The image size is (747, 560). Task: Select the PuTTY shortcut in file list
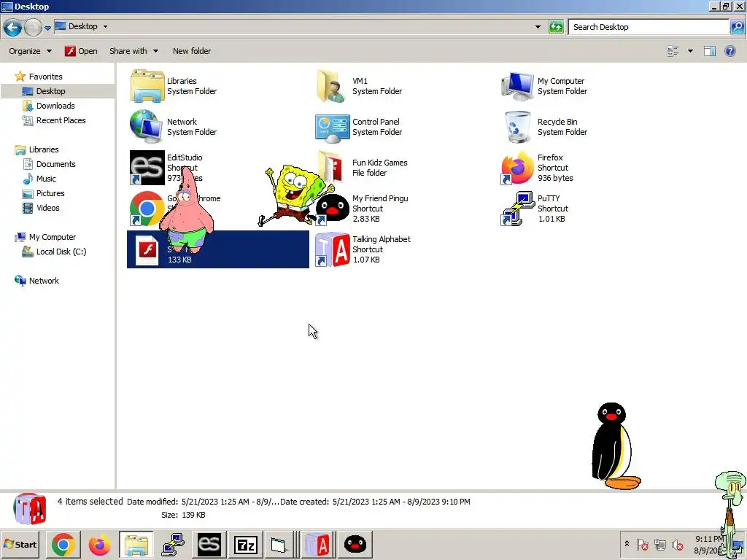tap(517, 209)
